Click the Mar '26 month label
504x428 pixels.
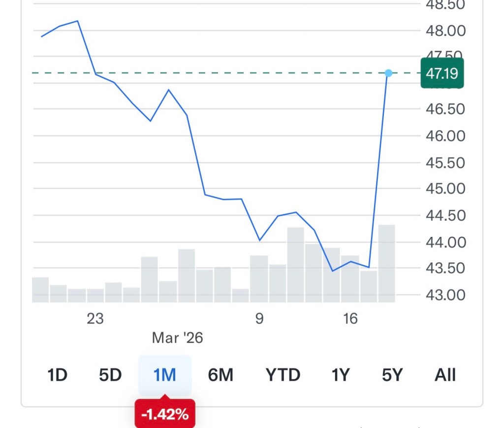pyautogui.click(x=177, y=338)
